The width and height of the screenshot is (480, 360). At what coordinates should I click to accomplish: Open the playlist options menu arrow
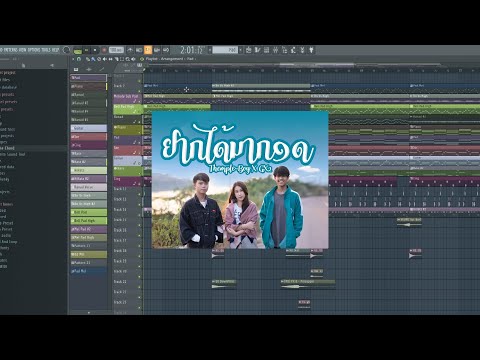pos(73,59)
